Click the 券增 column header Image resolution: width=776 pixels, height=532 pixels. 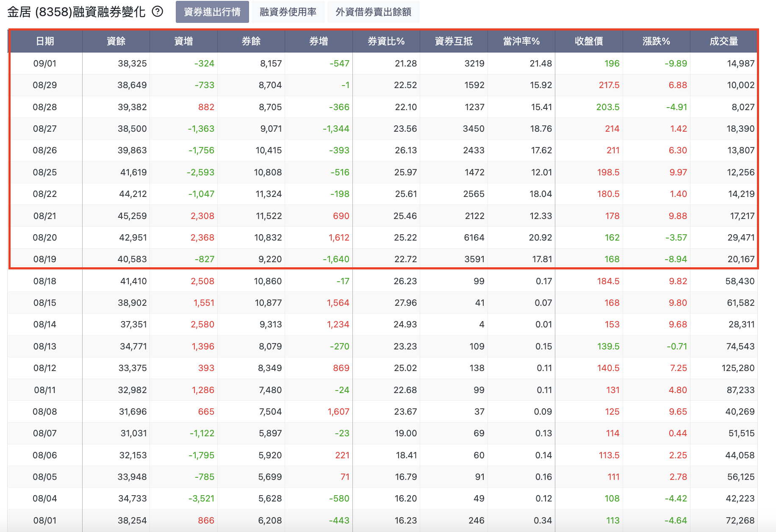pos(319,41)
